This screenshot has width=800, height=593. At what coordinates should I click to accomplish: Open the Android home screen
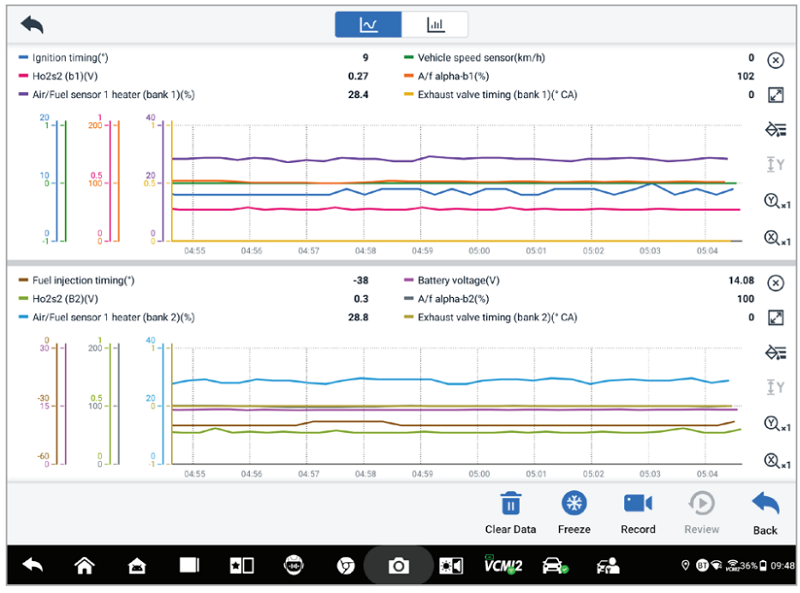(x=84, y=566)
